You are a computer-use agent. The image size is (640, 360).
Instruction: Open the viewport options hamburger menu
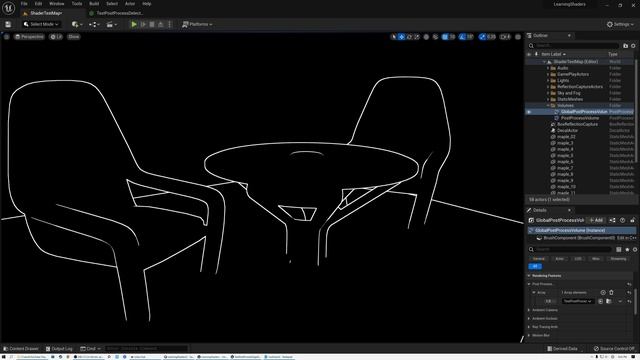(7, 37)
